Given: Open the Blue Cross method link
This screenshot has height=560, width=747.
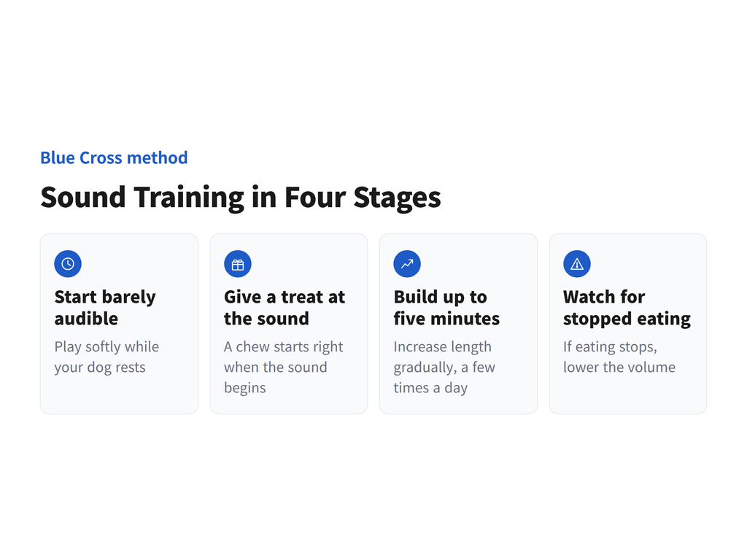Looking at the screenshot, I should pos(114,157).
